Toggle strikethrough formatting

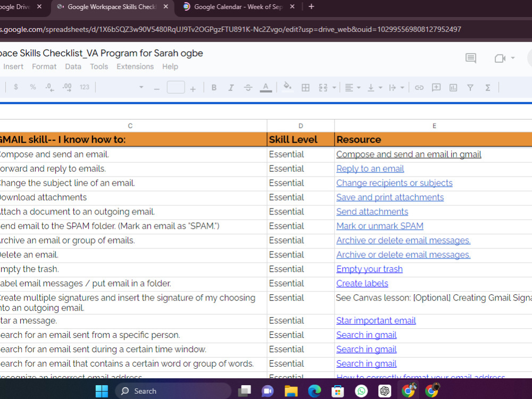tap(248, 88)
